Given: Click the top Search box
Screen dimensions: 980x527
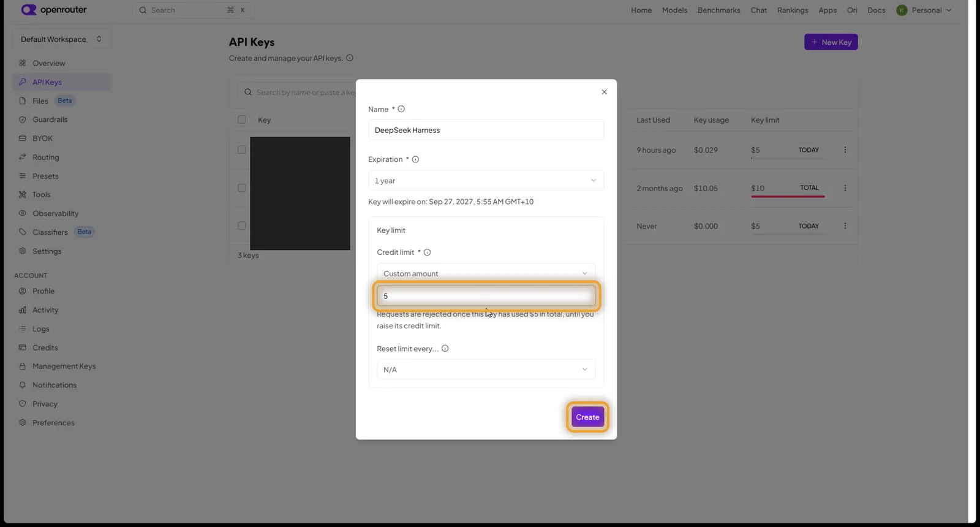Looking at the screenshot, I should 193,10.
